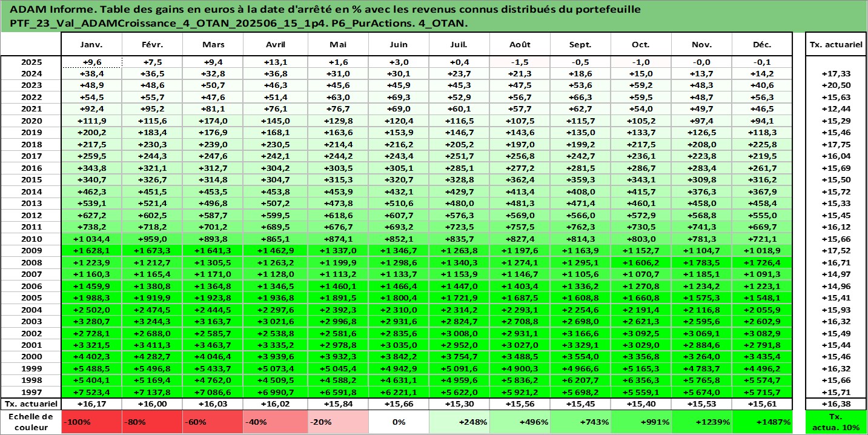Image resolution: width=868 pixels, height=435 pixels.
Task: Click the +3 280,7 cell in the 2003 row
Action: [92, 322]
